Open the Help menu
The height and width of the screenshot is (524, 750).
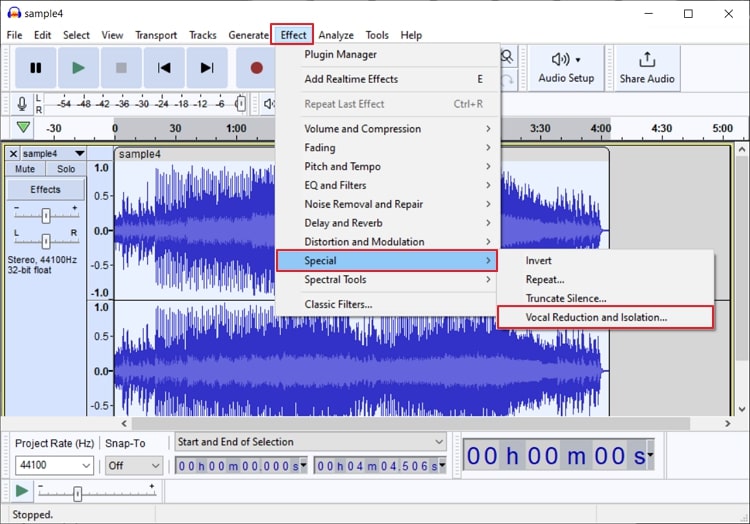coord(411,35)
